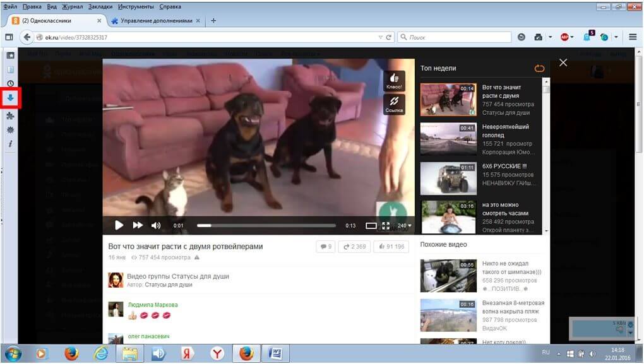This screenshot has height=364, width=644.
Task: Toggle the wide theater view of player
Action: 371,225
